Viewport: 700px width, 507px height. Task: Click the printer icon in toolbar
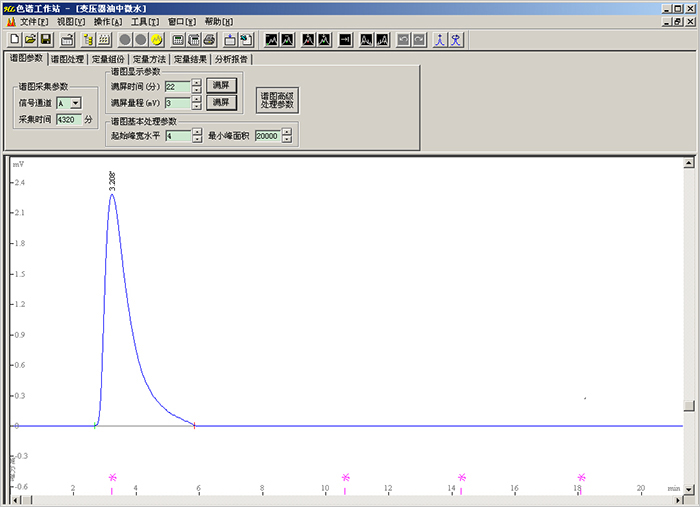[209, 40]
